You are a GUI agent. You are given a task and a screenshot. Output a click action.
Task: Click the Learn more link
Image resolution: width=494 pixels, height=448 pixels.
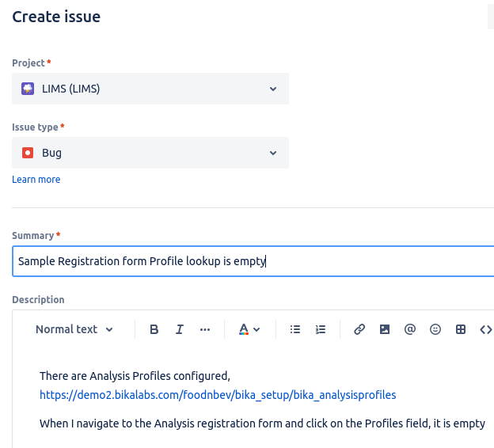(36, 180)
